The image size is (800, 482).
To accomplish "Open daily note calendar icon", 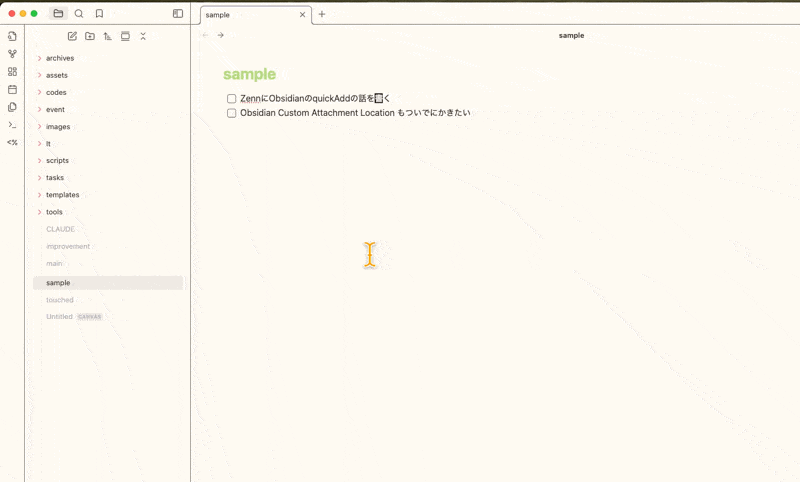I will point(12,89).
